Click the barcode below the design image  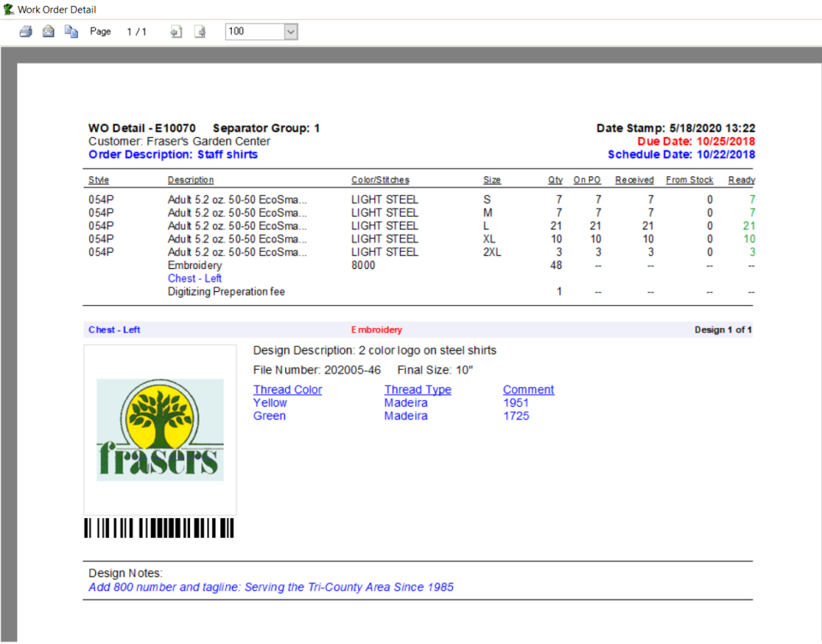coord(158,528)
